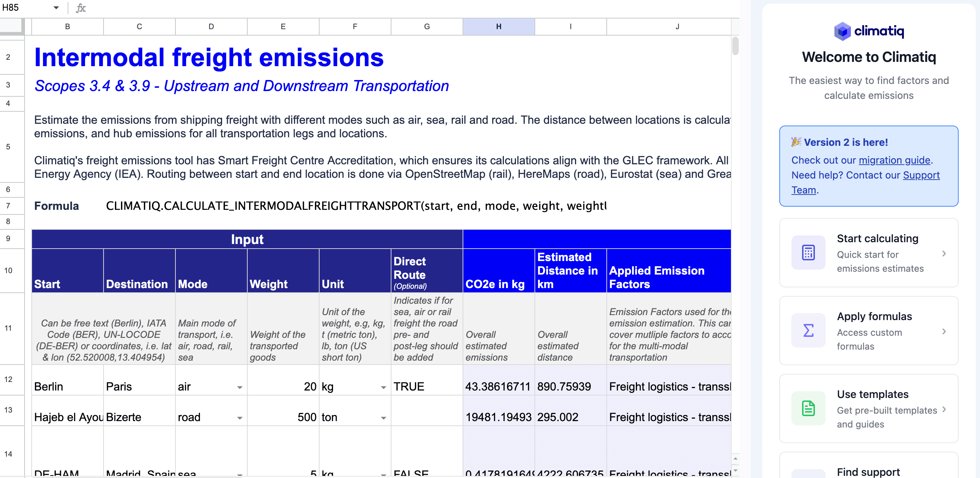Click the party popper icon in Version 2 banner

tap(796, 142)
